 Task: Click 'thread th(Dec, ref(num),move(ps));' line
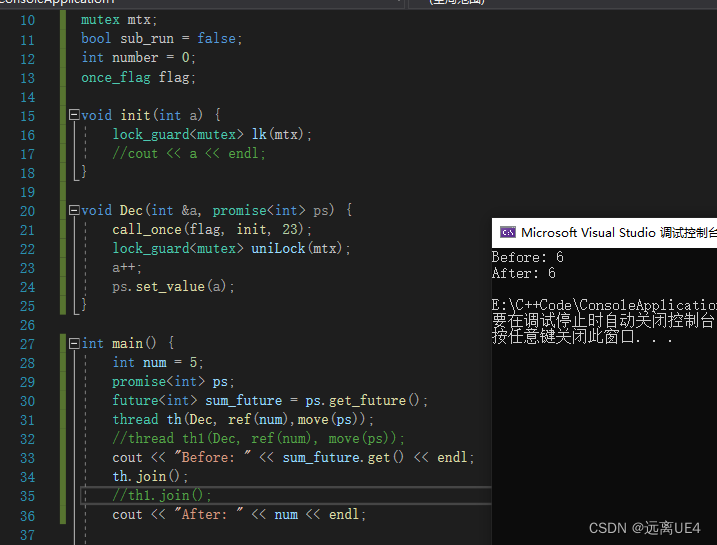point(243,419)
